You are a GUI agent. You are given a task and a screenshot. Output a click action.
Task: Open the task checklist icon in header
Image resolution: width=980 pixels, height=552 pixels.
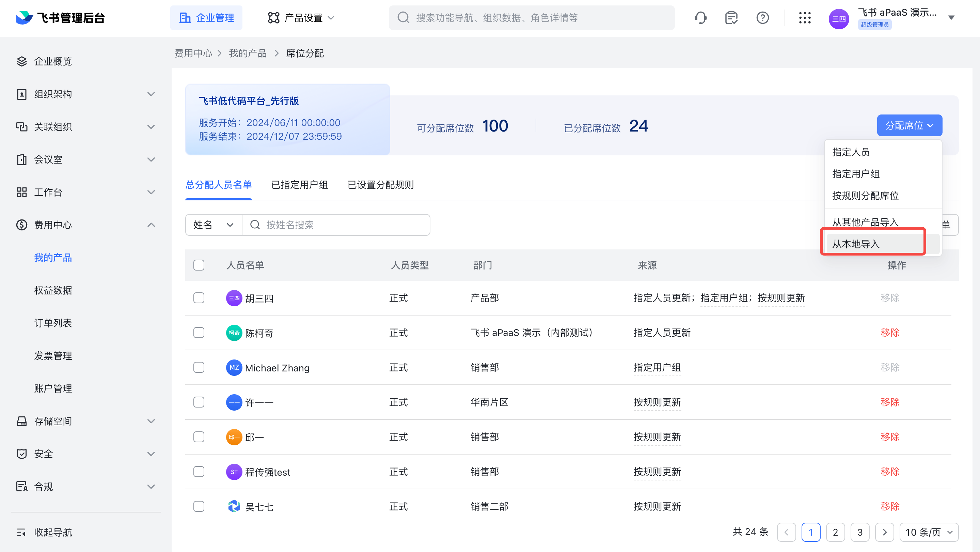click(x=731, y=17)
